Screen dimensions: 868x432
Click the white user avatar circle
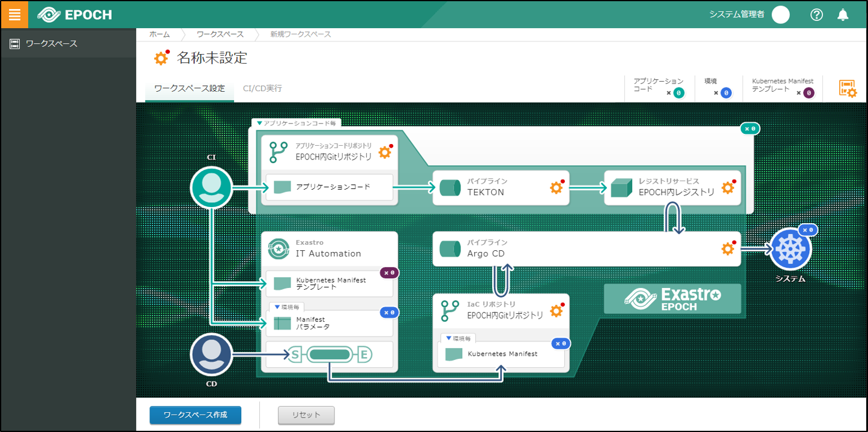(x=780, y=15)
